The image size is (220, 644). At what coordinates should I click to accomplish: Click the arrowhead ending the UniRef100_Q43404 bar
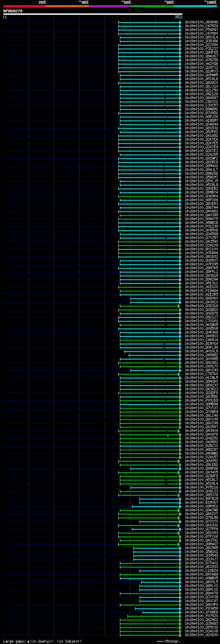click(x=179, y=430)
